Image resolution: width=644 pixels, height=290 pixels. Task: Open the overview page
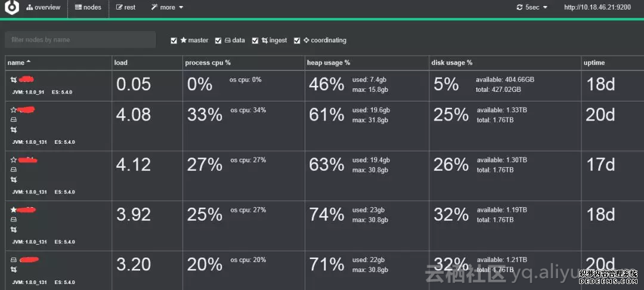[44, 8]
